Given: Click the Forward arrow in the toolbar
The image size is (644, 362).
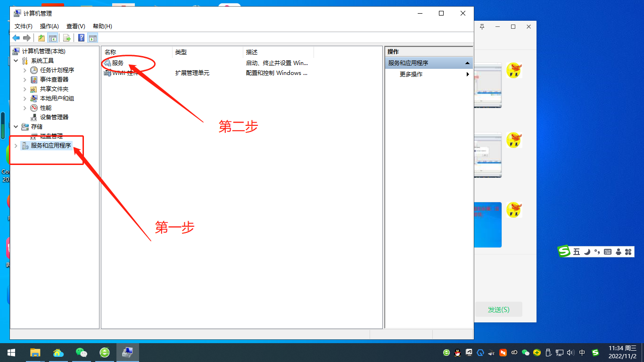Looking at the screenshot, I should 27,38.
